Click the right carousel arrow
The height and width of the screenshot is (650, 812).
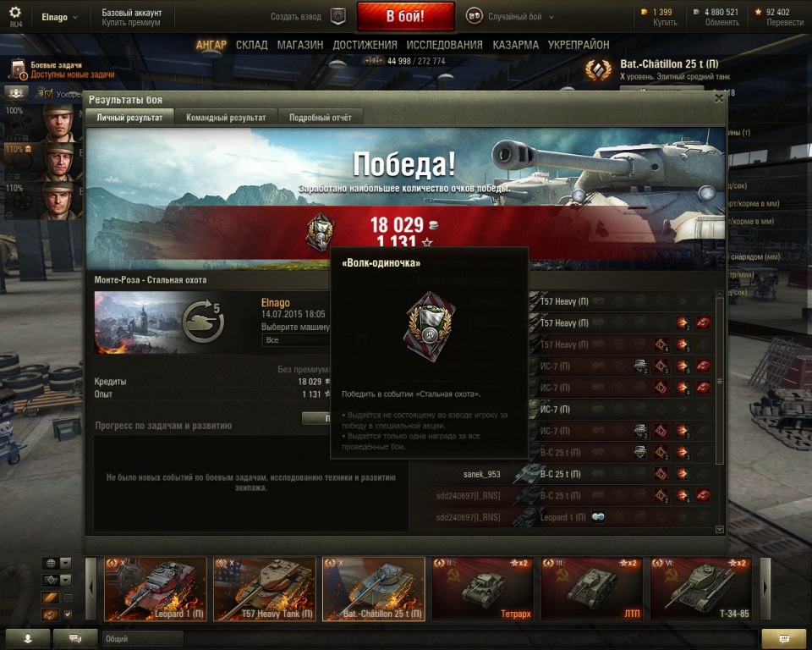pos(765,589)
